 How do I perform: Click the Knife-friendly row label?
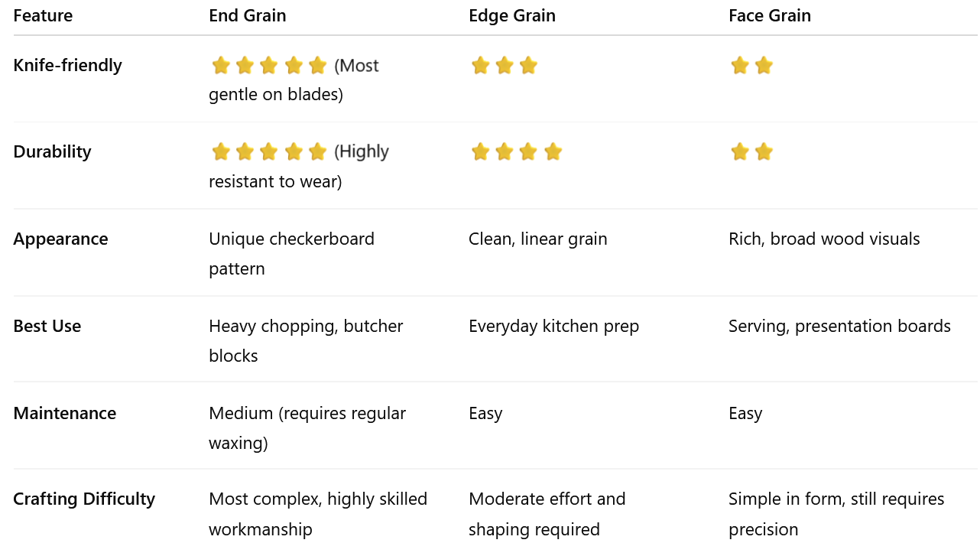click(x=68, y=66)
